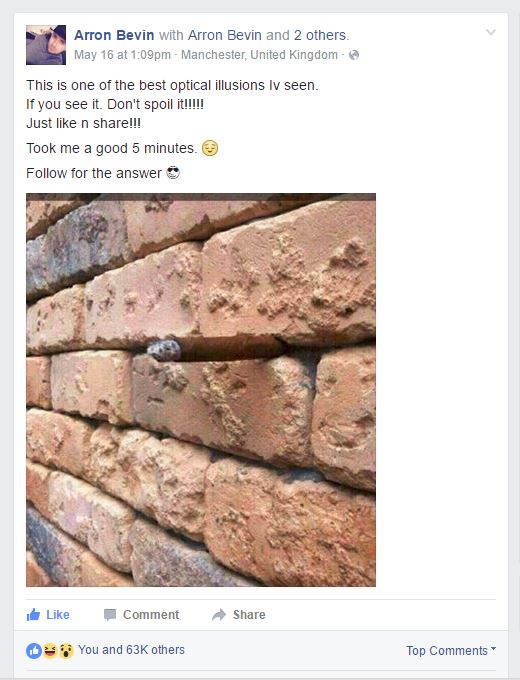The height and width of the screenshot is (680, 520).
Task: View the 'You and 63K others' reactions list
Action: pos(131,650)
